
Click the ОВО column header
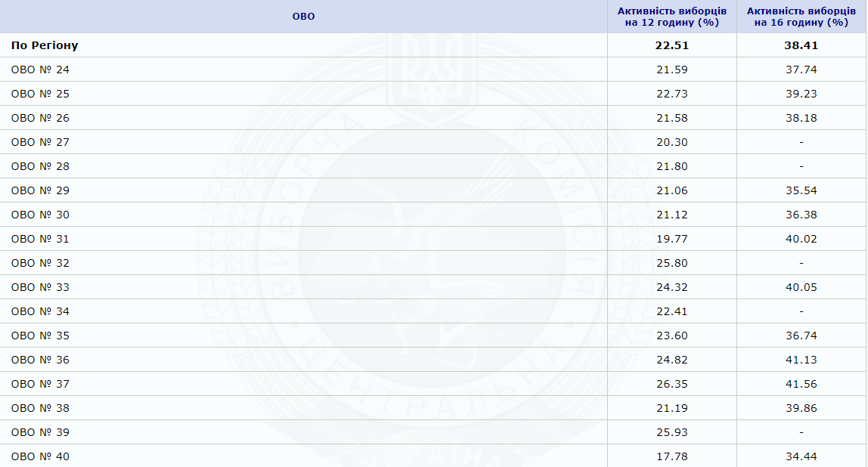pyautogui.click(x=303, y=17)
